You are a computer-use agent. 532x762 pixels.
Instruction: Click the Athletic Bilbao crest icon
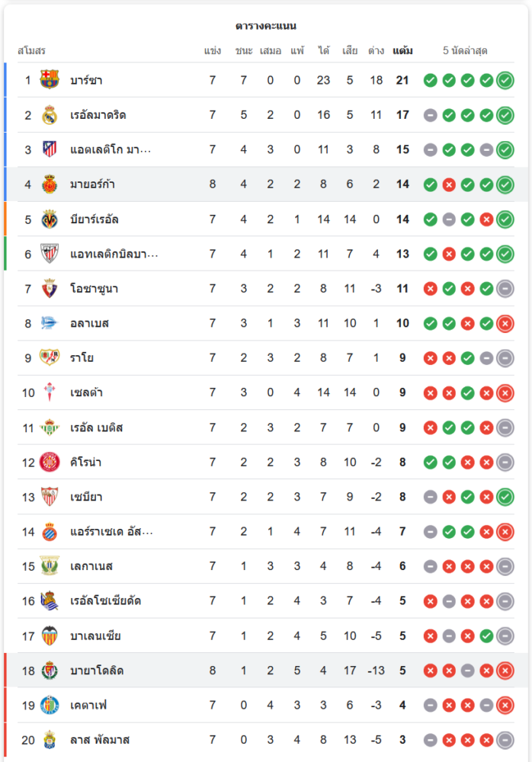[x=50, y=254]
